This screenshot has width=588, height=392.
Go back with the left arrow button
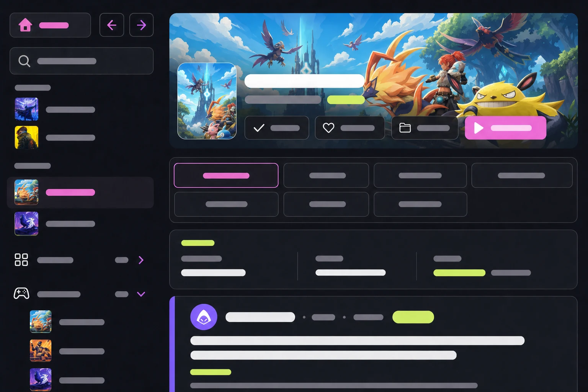point(112,25)
